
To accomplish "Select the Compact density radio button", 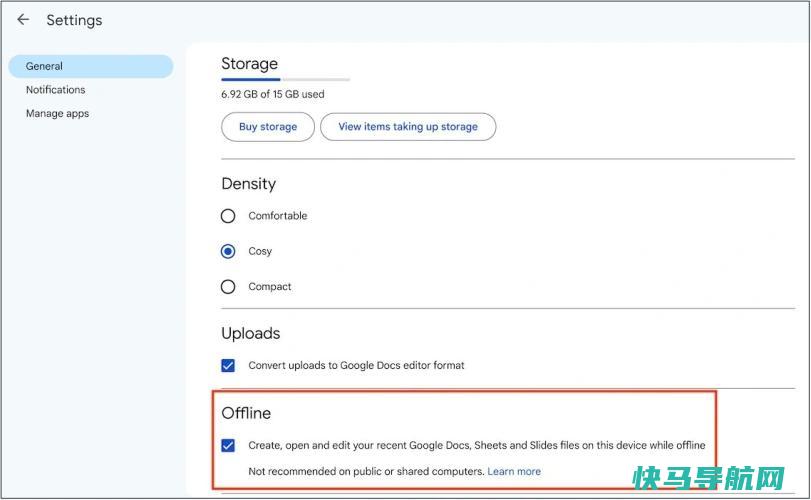I will pos(228,286).
